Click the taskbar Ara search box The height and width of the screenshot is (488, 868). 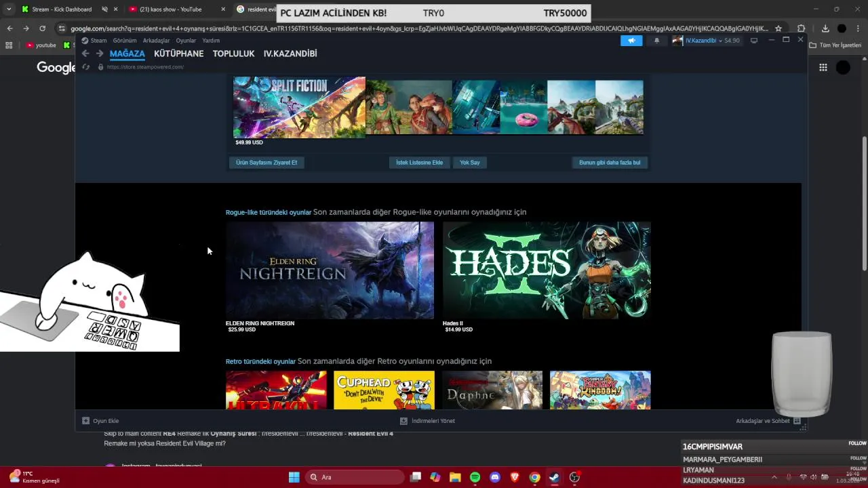[353, 477]
